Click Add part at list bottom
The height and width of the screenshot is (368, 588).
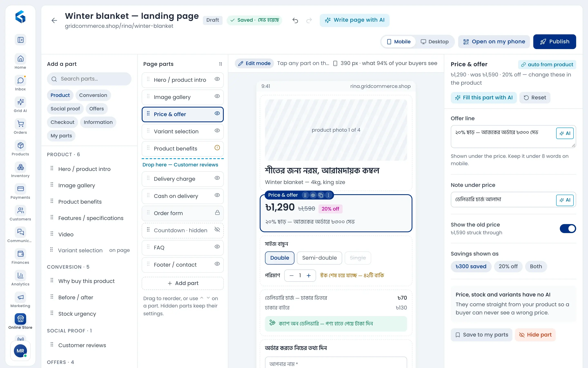click(183, 283)
